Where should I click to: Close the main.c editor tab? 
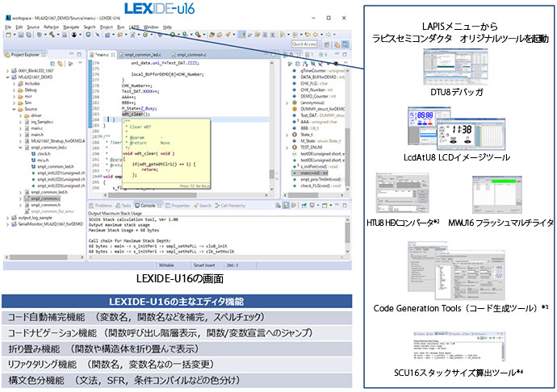[x=112, y=55]
